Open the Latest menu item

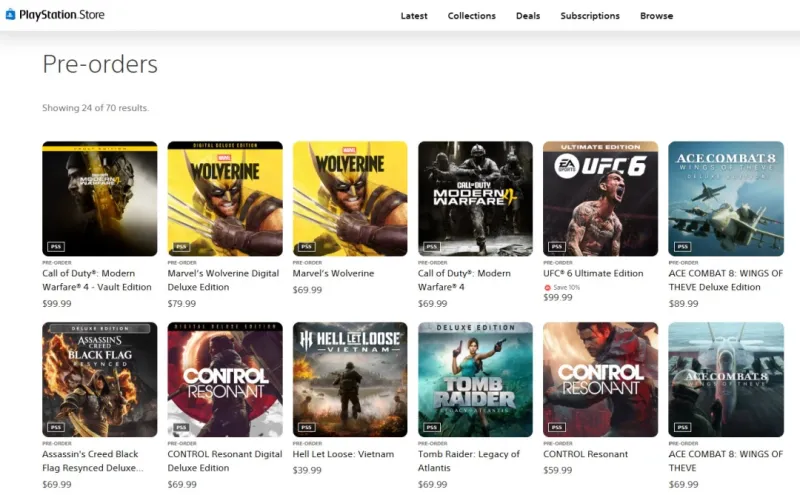[414, 16]
